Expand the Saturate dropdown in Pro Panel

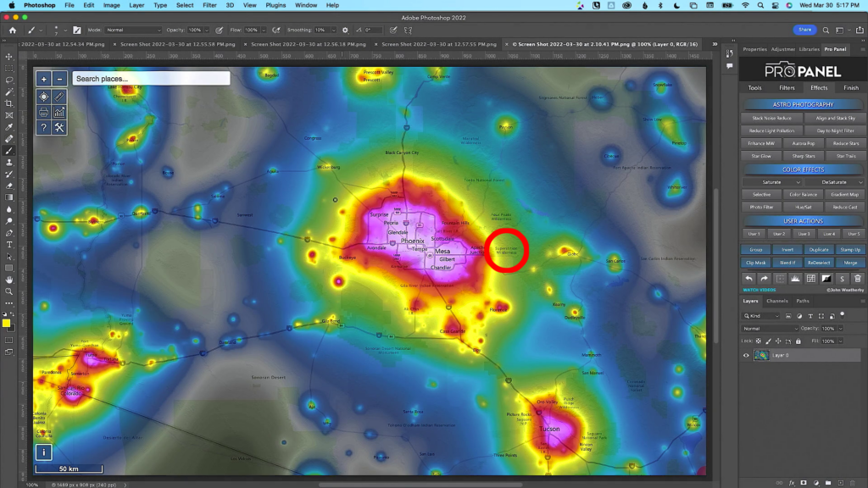tap(773, 182)
